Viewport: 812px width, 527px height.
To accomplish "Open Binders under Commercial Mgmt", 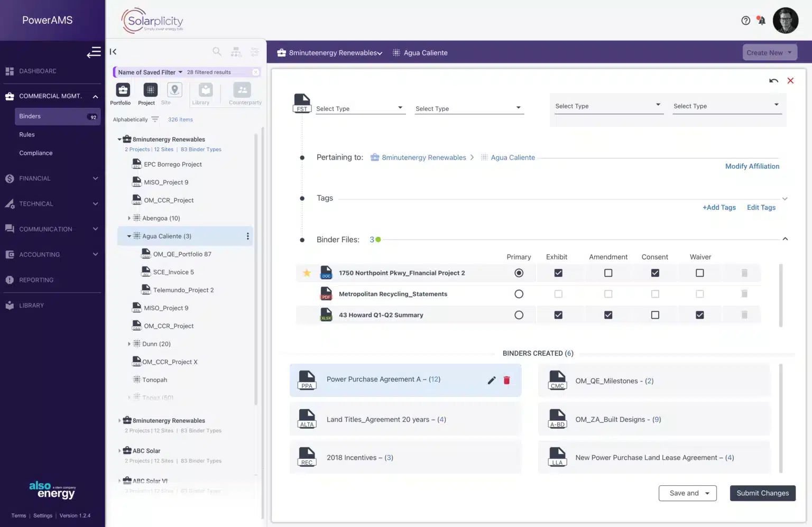I will pos(30,116).
